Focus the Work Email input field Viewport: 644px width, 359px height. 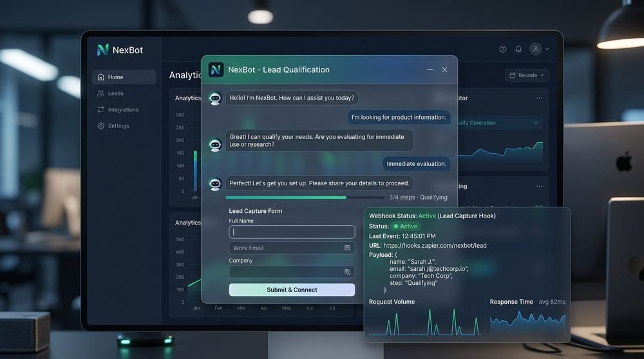pyautogui.click(x=292, y=248)
